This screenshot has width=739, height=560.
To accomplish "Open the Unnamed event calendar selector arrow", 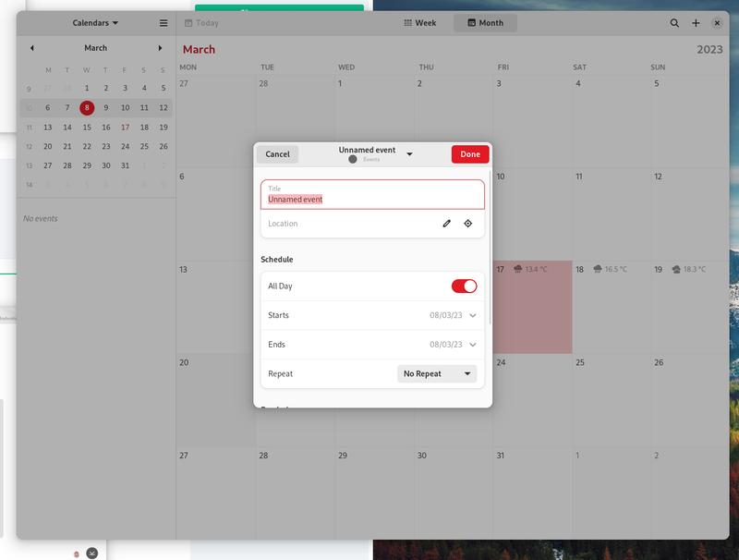I will coord(409,154).
